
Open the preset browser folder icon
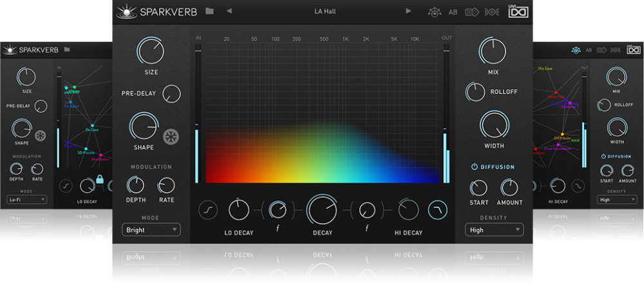point(209,11)
